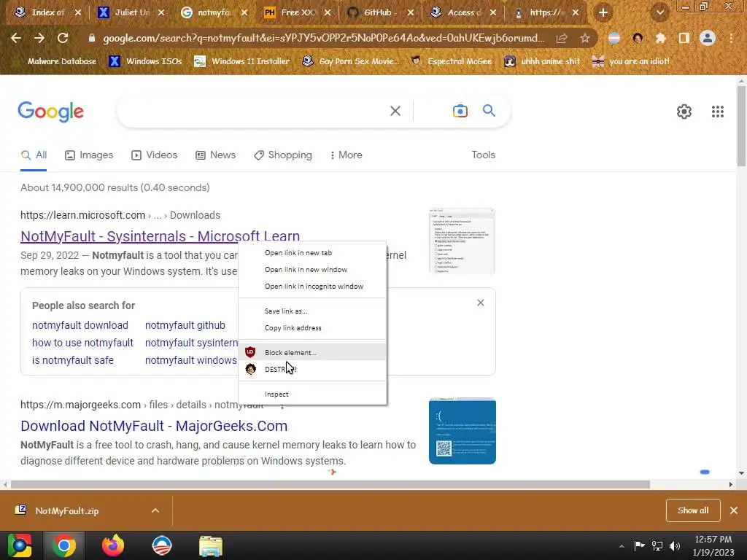This screenshot has width=747, height=560.
Task: Choose Save link as...
Action: coord(312,311)
